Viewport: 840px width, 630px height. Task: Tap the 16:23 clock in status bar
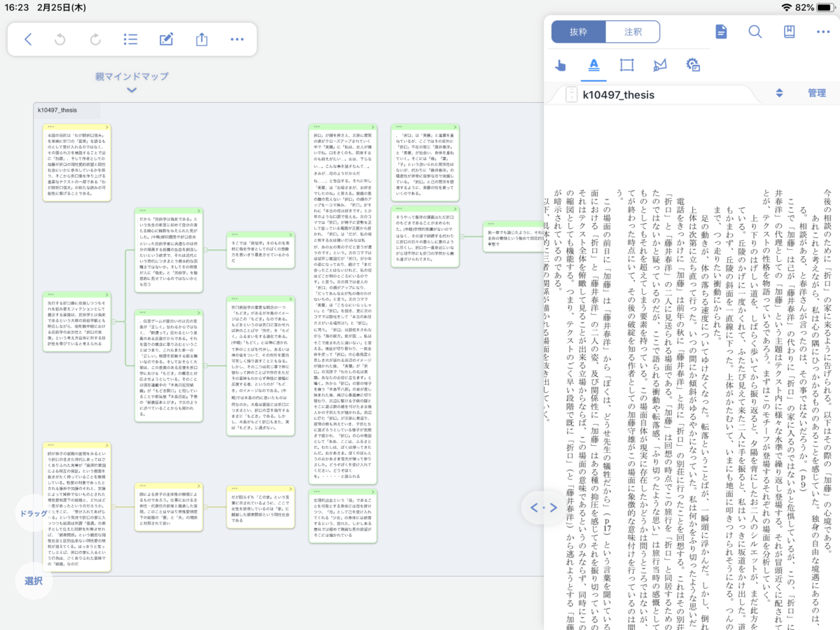click(17, 7)
